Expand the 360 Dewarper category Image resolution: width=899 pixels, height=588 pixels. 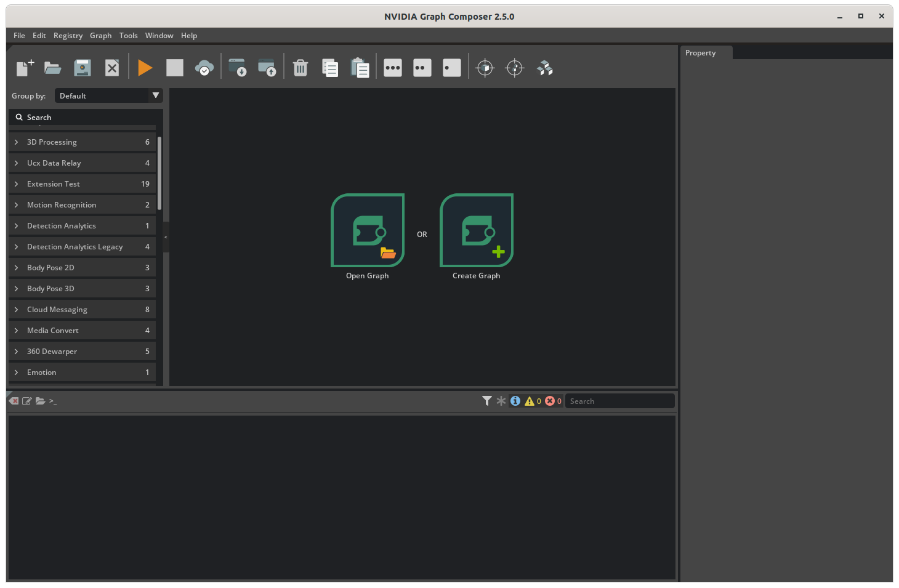83,352
